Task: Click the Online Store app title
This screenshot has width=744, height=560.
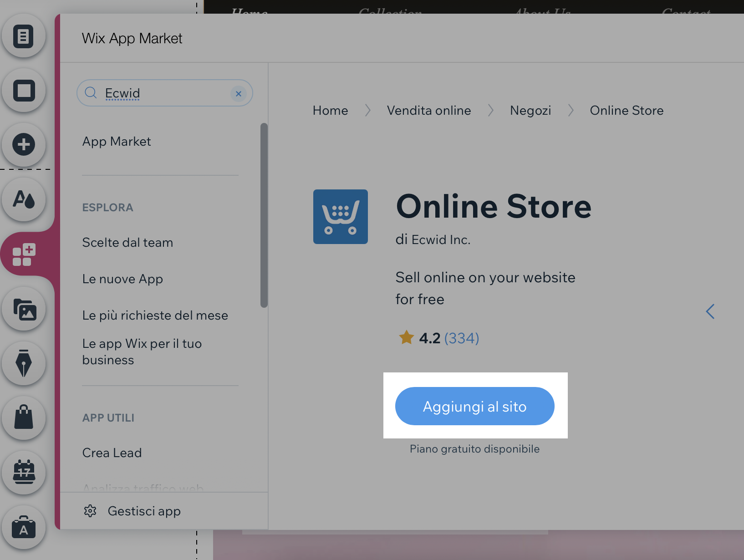Action: [x=494, y=206]
